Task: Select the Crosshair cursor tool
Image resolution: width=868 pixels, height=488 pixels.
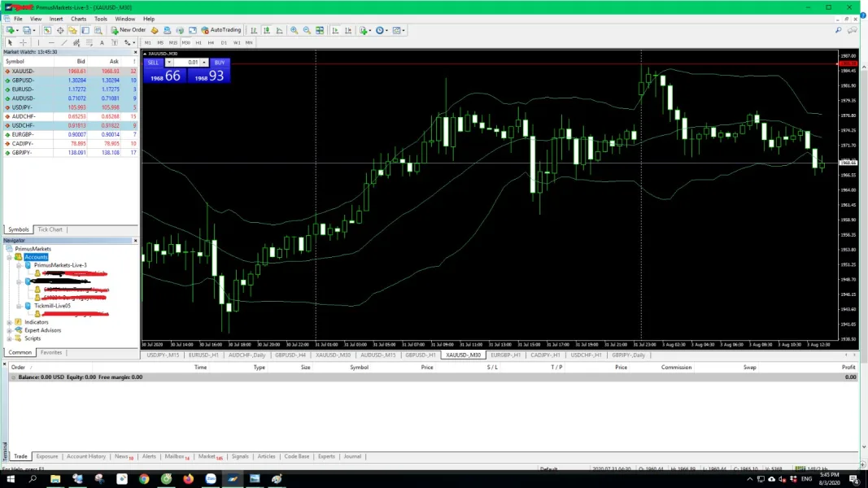Action: point(23,42)
